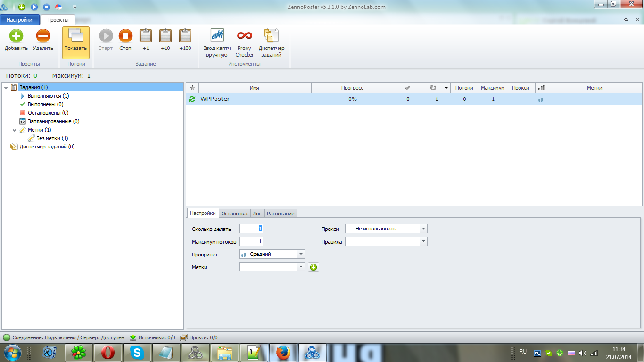Open the Лог task tab
The height and width of the screenshot is (362, 644).
pos(257,214)
